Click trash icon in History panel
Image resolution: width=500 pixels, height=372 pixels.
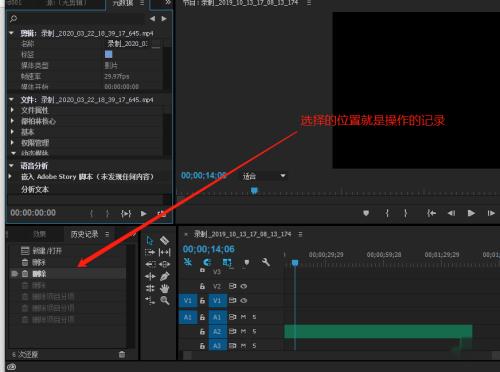tap(122, 354)
